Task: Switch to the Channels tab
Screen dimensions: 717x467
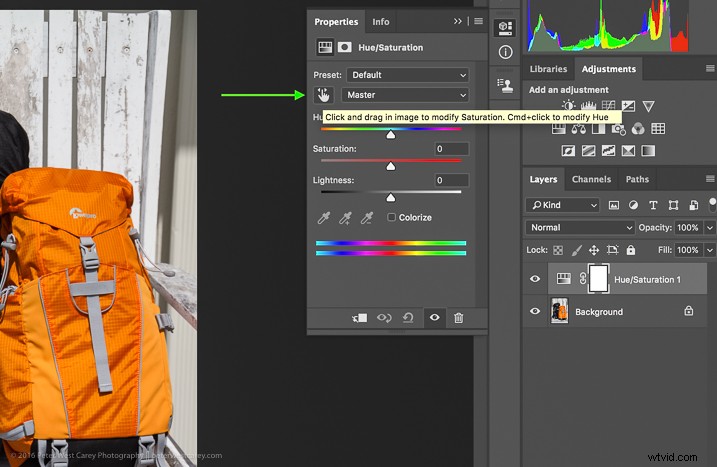Action: click(591, 179)
